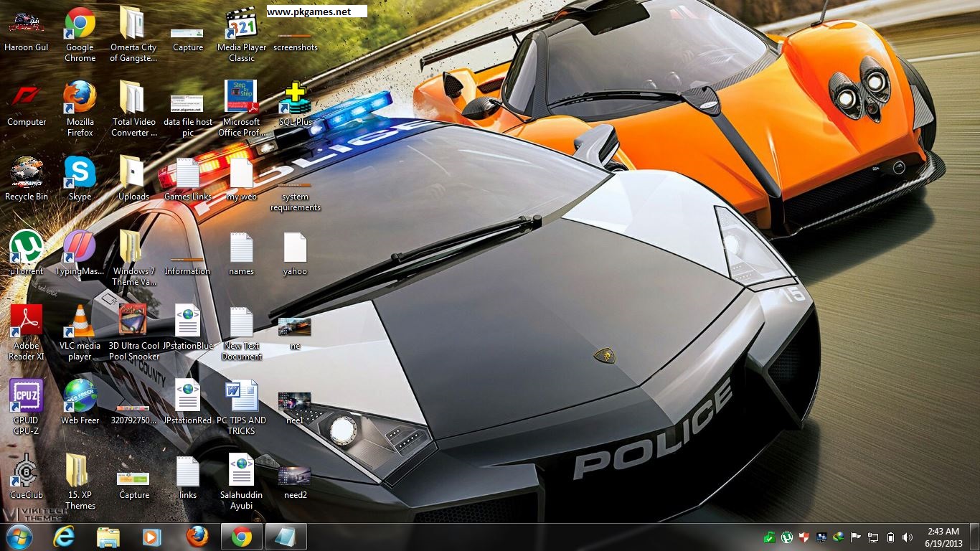The image size is (980, 551).
Task: Open the Action Center flag icon
Action: pos(855,537)
